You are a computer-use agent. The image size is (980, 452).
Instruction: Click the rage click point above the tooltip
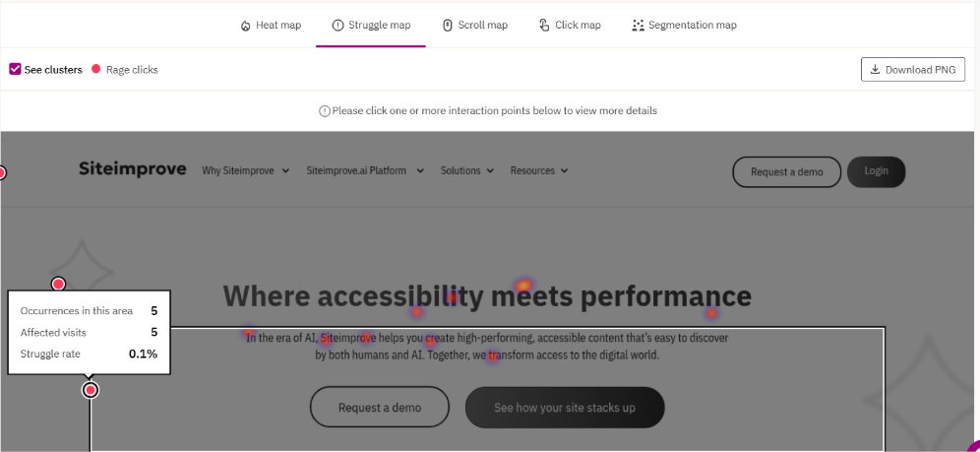pyautogui.click(x=58, y=285)
